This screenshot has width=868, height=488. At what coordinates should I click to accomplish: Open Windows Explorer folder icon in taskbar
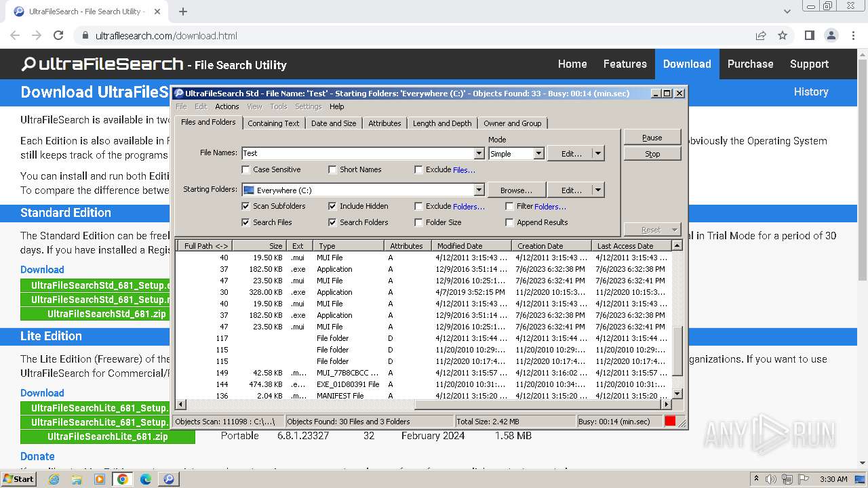pyautogui.click(x=77, y=479)
